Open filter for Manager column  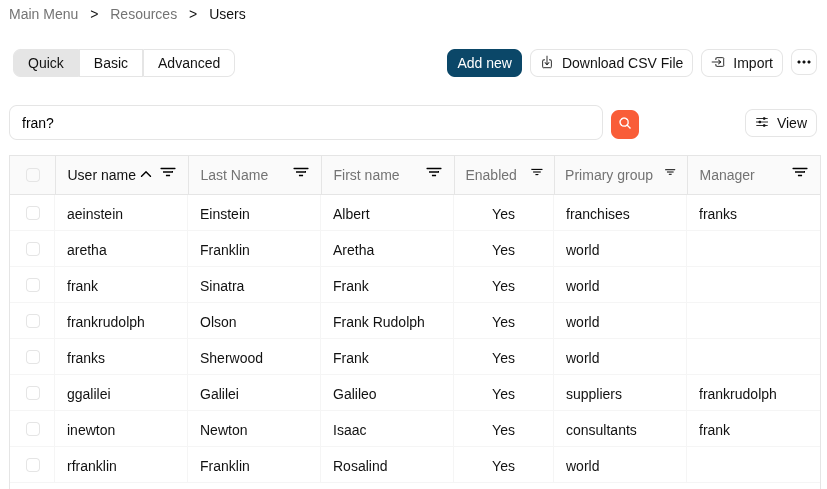coord(800,173)
